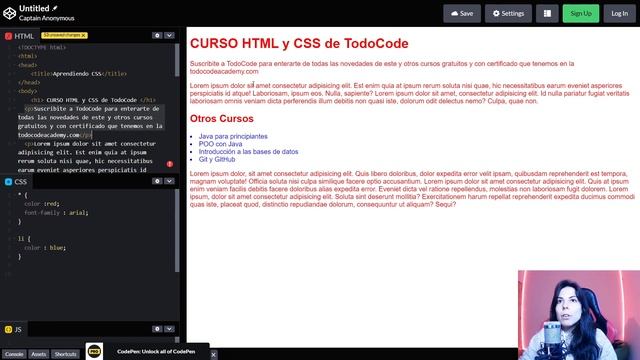Expand the CSS editor dropdown chevron
The height and width of the screenshot is (360, 640).
pyautogui.click(x=169, y=181)
